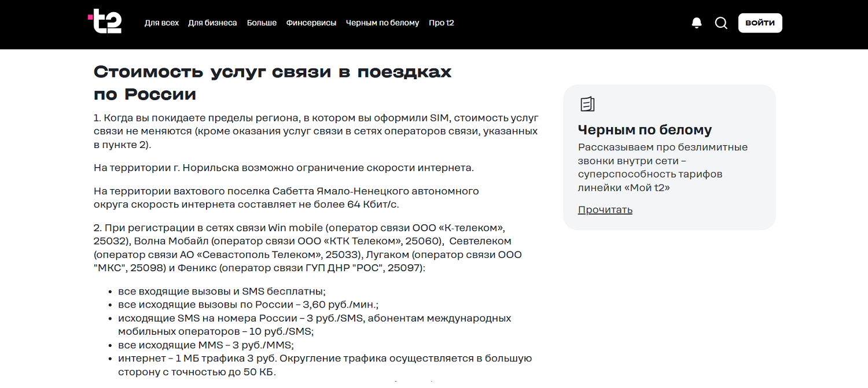Image resolution: width=868 pixels, height=388 pixels.
Task: Follow the «Прочитать» link
Action: (605, 210)
